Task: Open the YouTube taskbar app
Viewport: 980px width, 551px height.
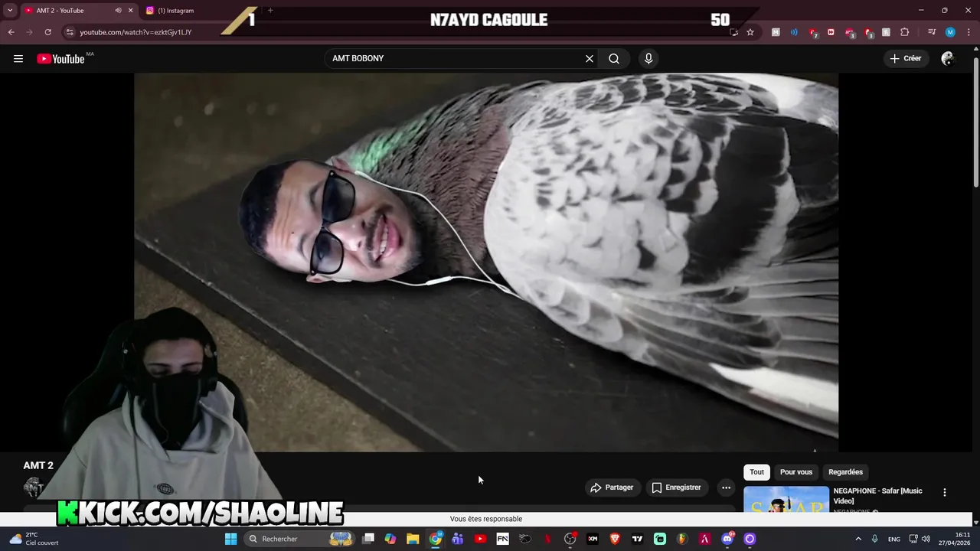Action: tap(480, 539)
